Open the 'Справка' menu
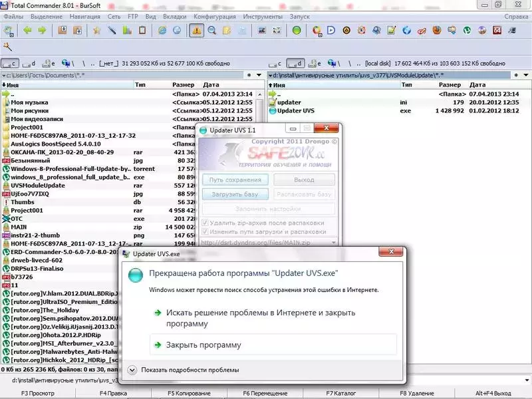532x399 pixels. click(516, 17)
